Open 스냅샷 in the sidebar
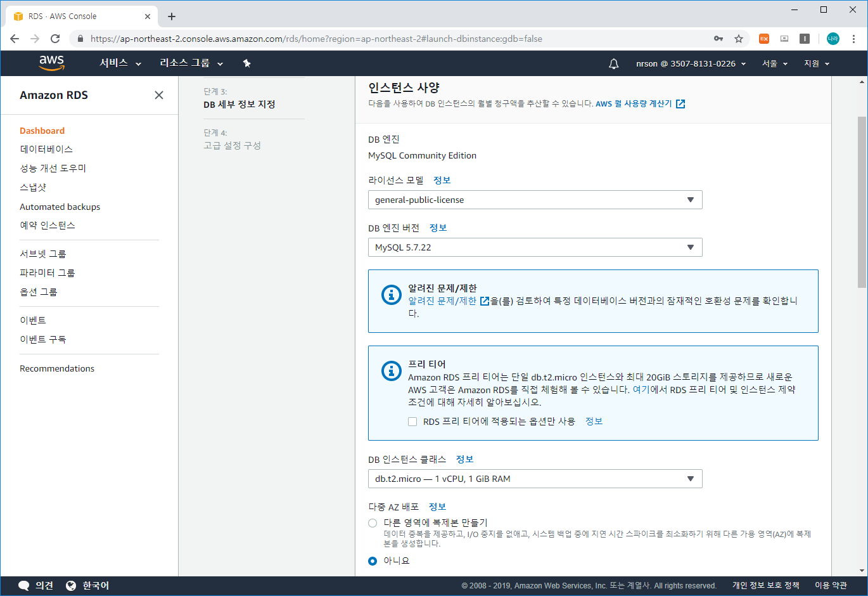Screen dimensions: 868x596 (x=33, y=187)
